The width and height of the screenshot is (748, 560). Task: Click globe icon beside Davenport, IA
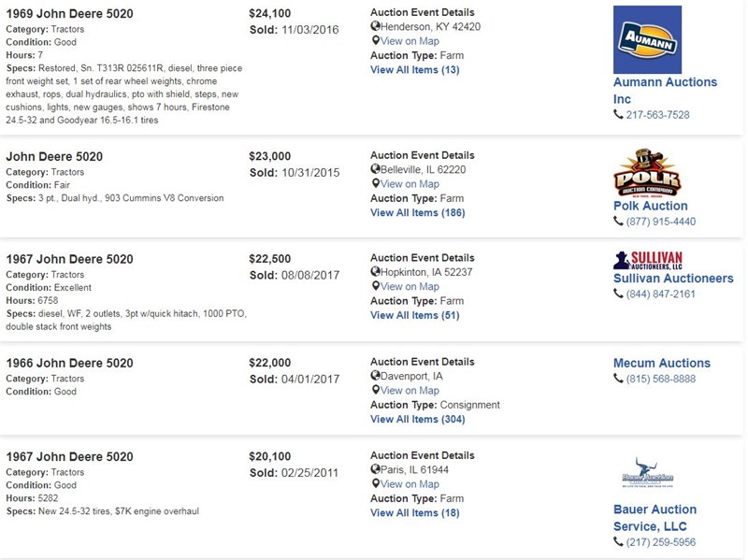[376, 376]
